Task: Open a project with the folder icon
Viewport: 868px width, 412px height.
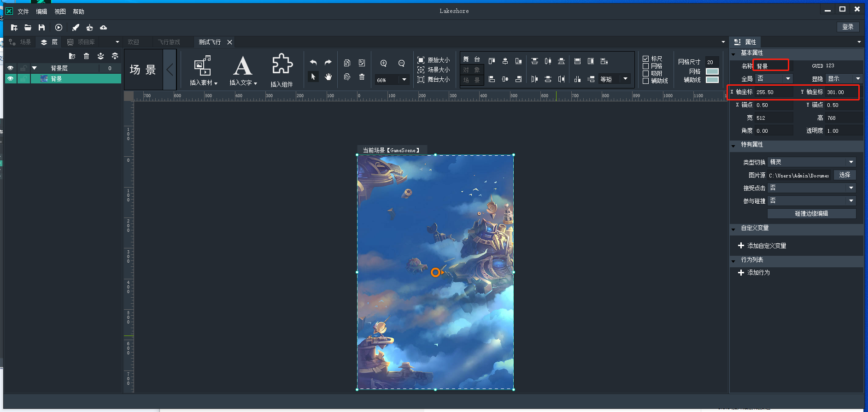Action: click(x=28, y=28)
